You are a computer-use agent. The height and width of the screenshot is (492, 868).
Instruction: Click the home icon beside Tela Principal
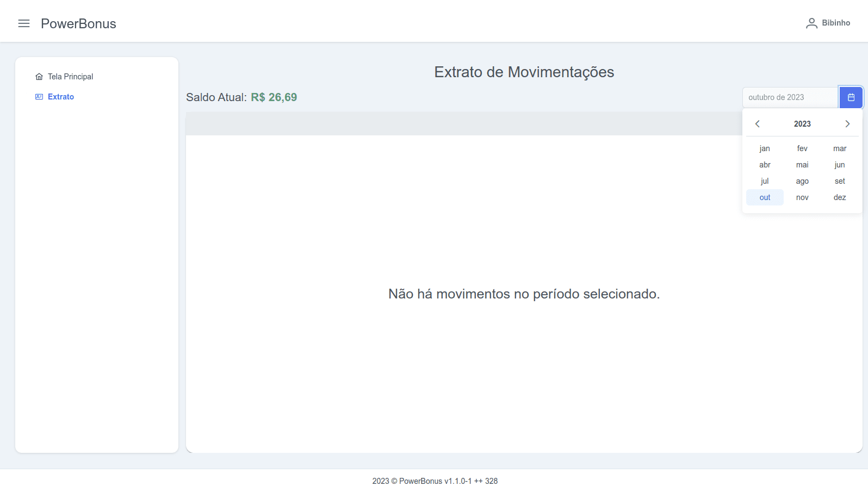[x=39, y=77]
